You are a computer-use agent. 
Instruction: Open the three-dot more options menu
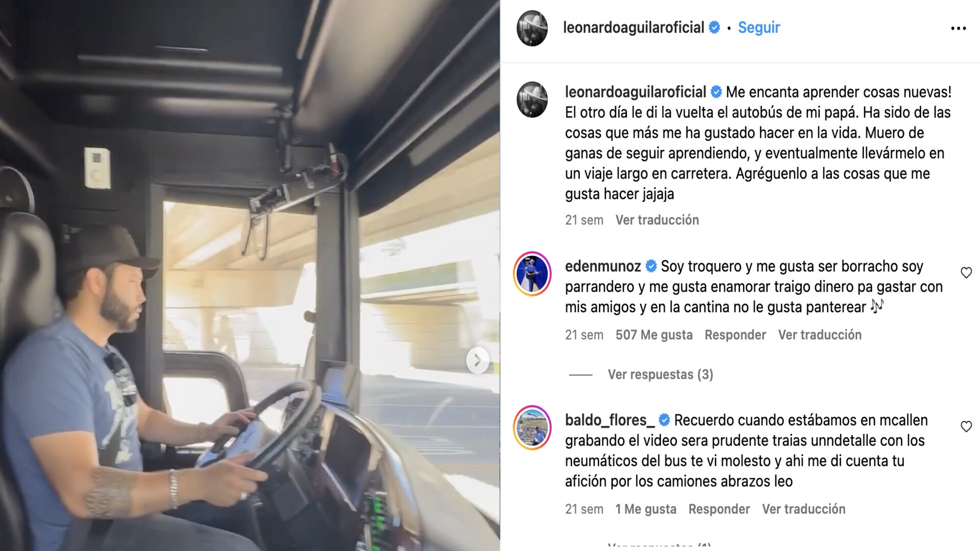coord(958,29)
